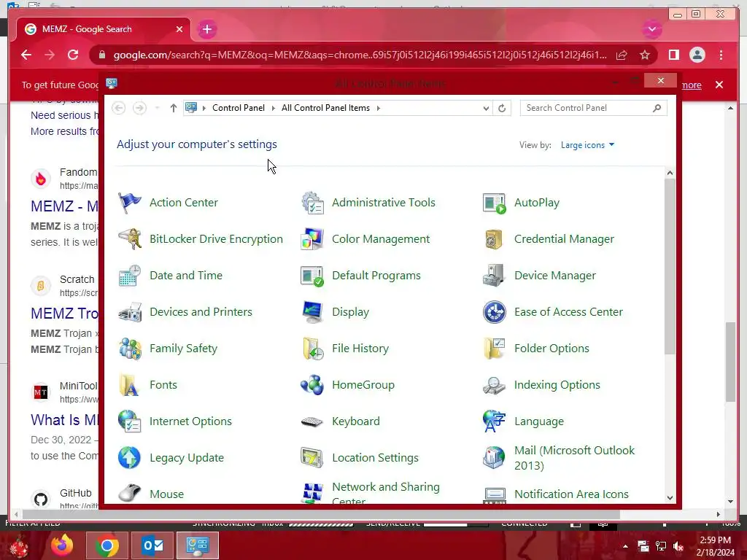Open the Device Manager icon
Image resolution: width=747 pixels, height=560 pixels.
click(494, 276)
